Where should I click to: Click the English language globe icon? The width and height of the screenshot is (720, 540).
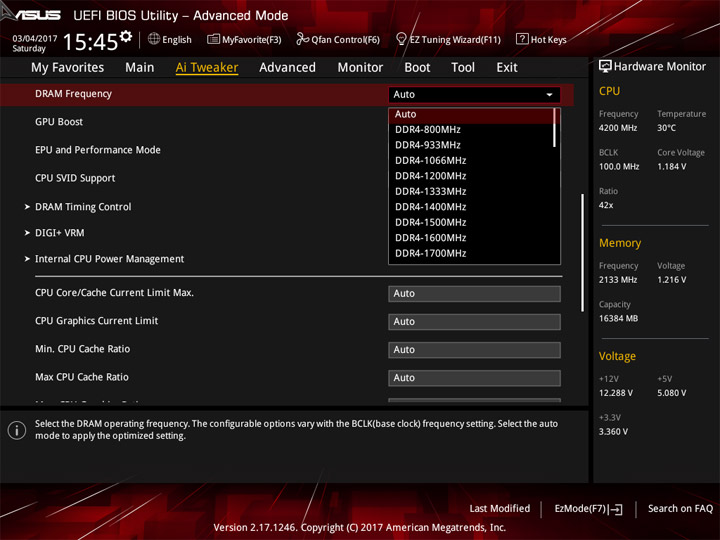point(154,39)
